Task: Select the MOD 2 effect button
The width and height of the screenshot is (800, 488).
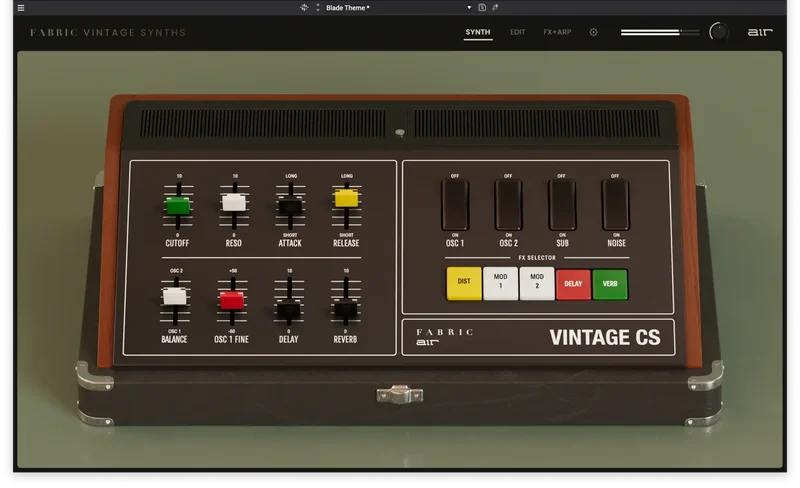Action: [x=537, y=283]
